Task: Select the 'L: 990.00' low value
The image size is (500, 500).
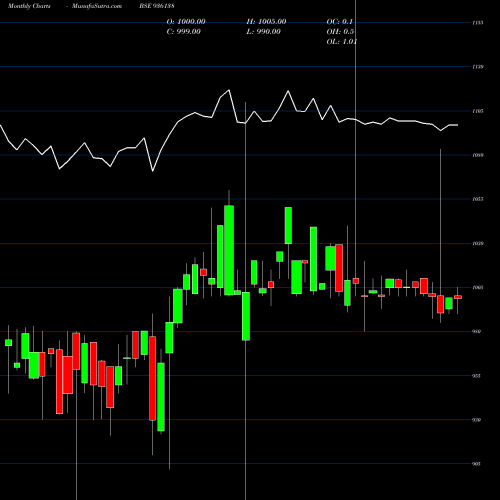Action: coord(263,32)
